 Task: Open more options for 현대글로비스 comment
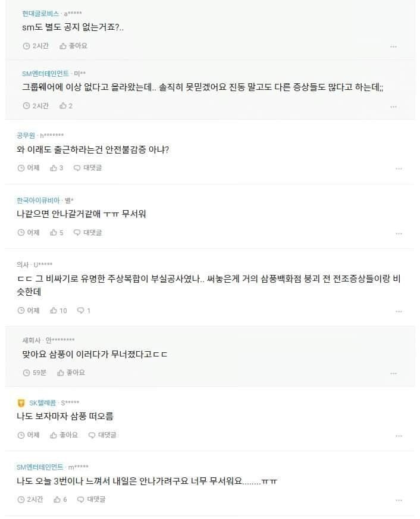393,46
